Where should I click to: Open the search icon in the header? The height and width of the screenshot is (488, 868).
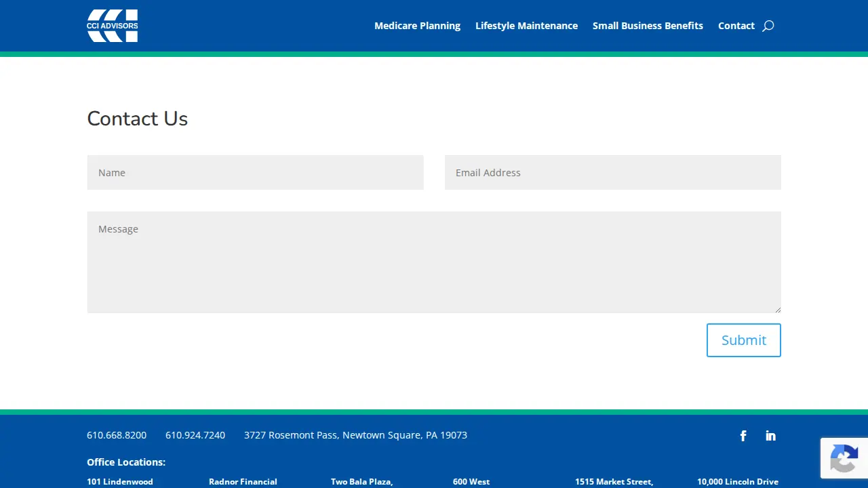[768, 26]
